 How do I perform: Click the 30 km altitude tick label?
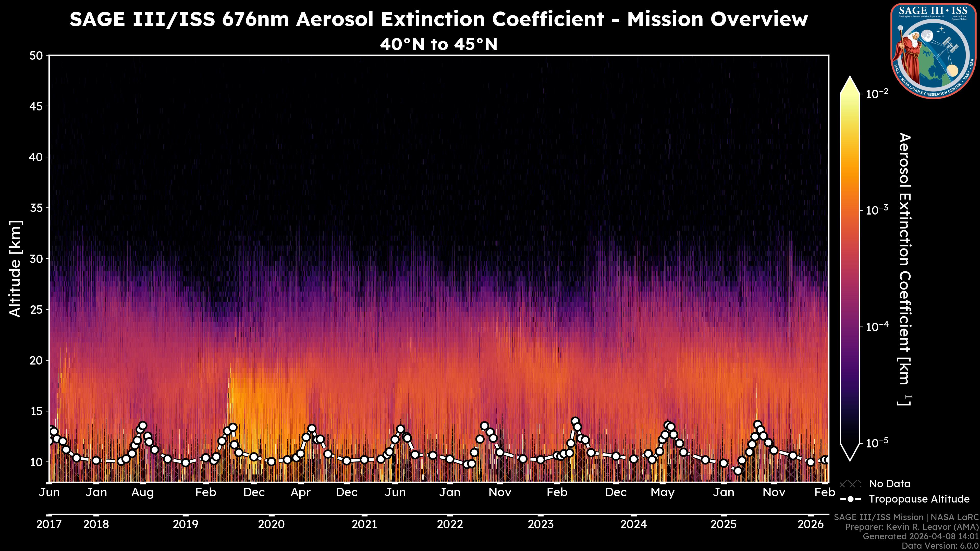click(x=36, y=259)
